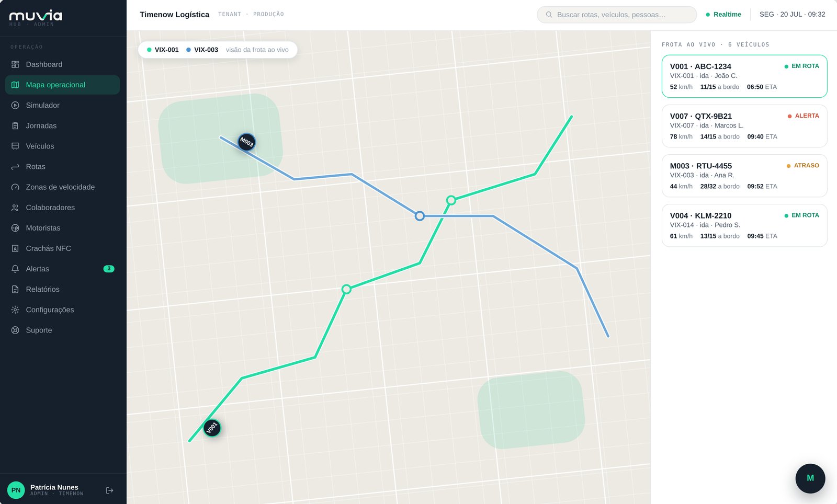Viewport: 837px width, 504px height.
Task: Click the Timenow Logística tenant name
Action: 174,15
